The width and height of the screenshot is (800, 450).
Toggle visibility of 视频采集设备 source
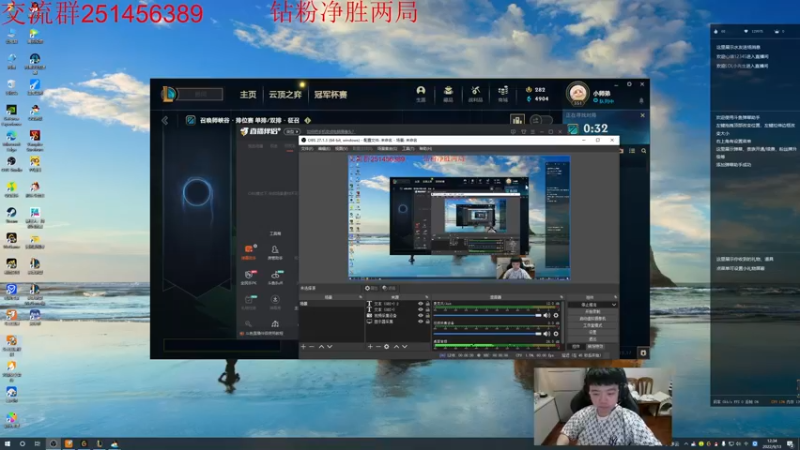pos(421,315)
